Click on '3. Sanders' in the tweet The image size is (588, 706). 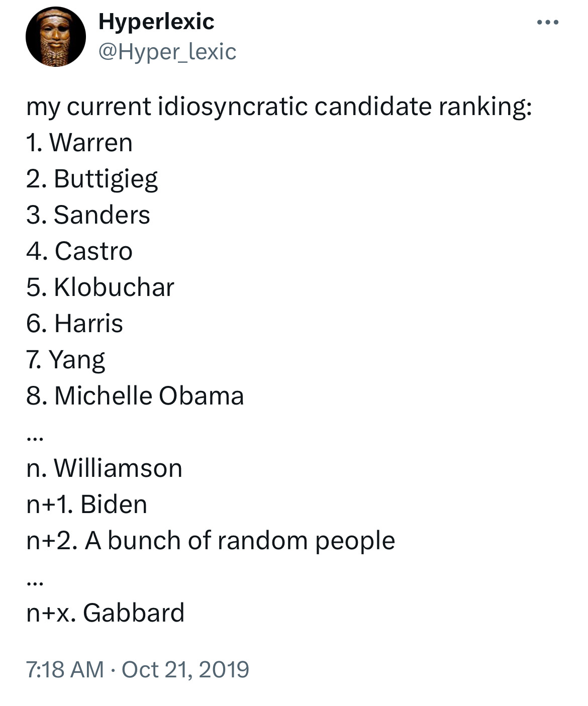click(x=88, y=215)
